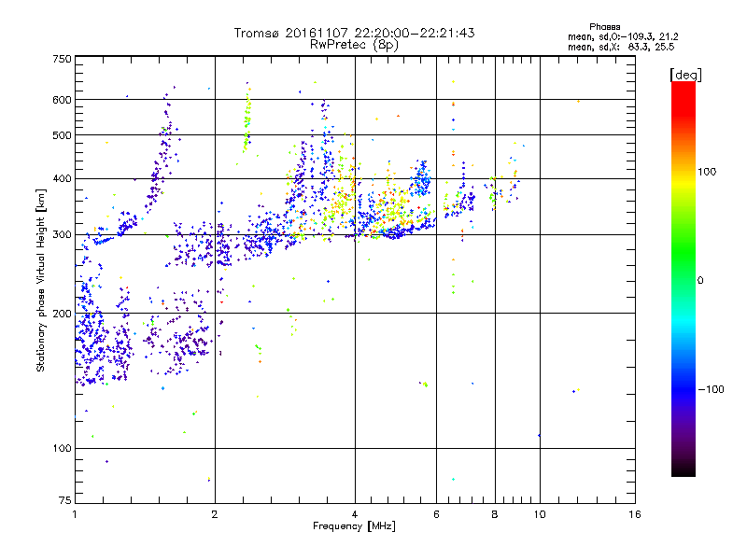Click the 300 tick label on the height axis
Image resolution: width=747 pixels, height=560 pixels.
(x=62, y=234)
